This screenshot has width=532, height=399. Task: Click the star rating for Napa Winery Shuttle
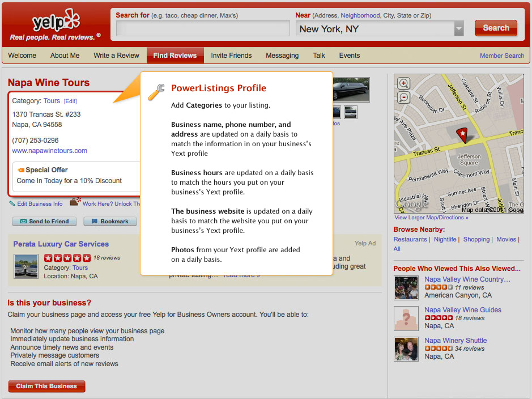point(439,349)
